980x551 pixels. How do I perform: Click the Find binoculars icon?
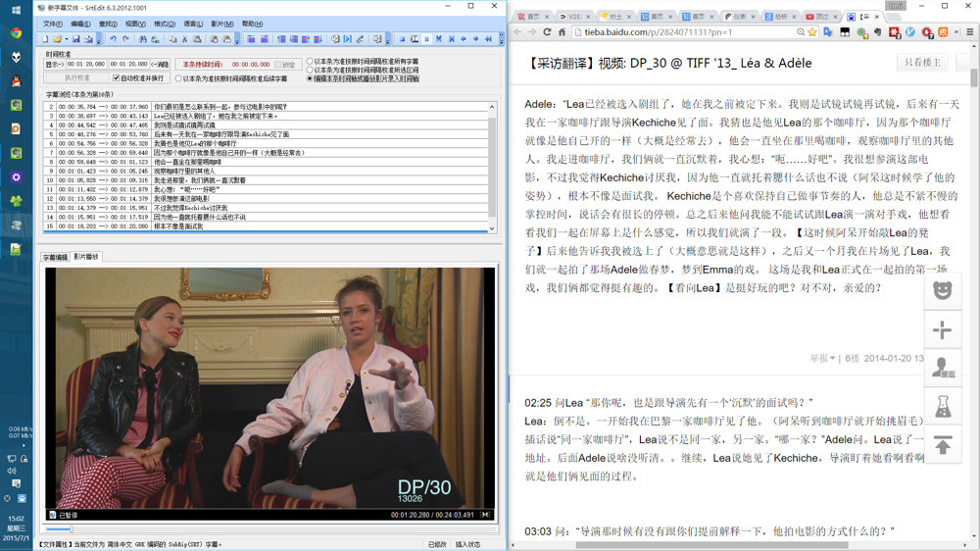(x=143, y=39)
